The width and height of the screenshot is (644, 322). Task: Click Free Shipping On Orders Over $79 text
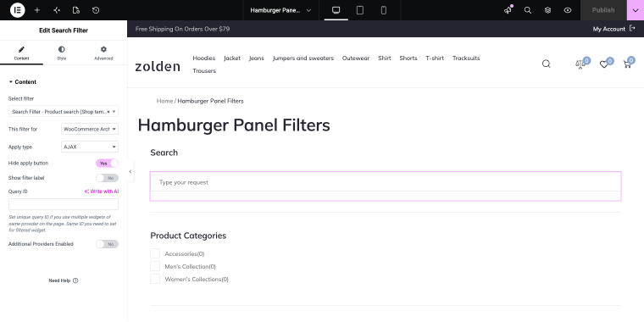click(182, 29)
